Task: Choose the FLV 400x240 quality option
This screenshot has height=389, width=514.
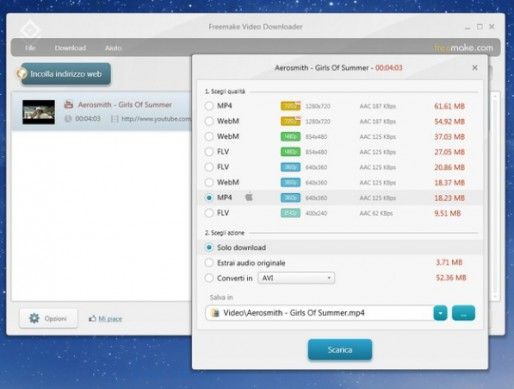Action: tap(209, 213)
